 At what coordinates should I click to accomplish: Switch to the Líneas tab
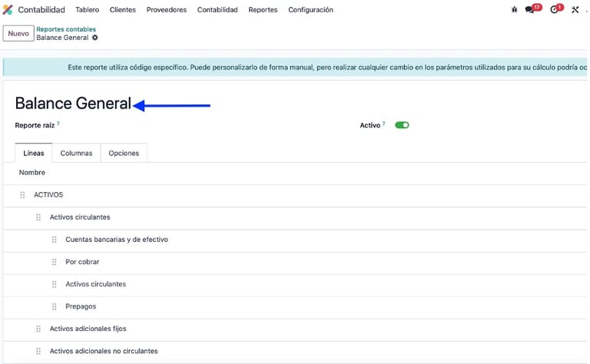(34, 153)
